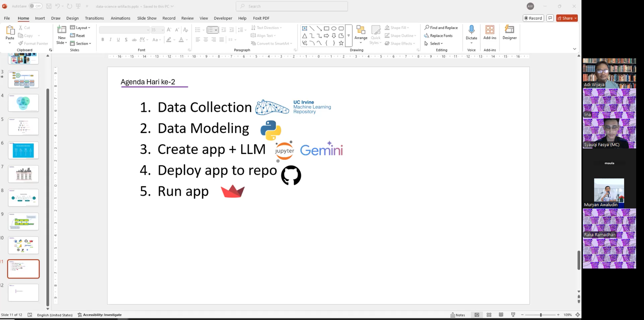
Task: Toggle the AutoSave switch
Action: (x=35, y=6)
